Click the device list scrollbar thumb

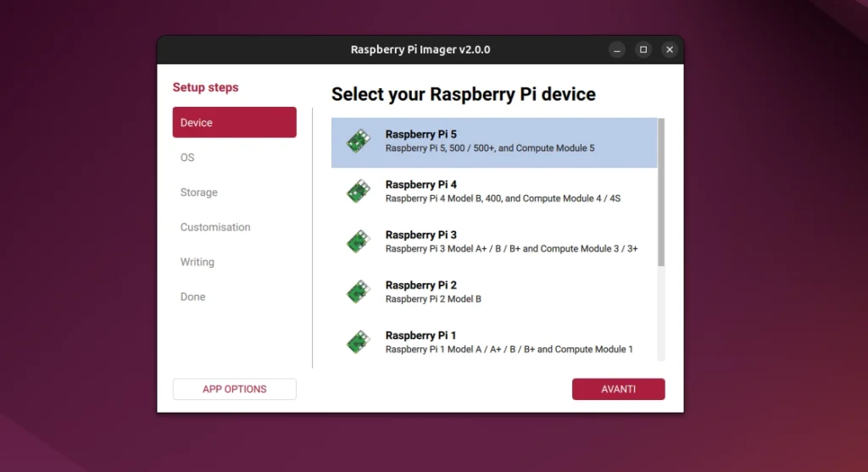[661, 192]
